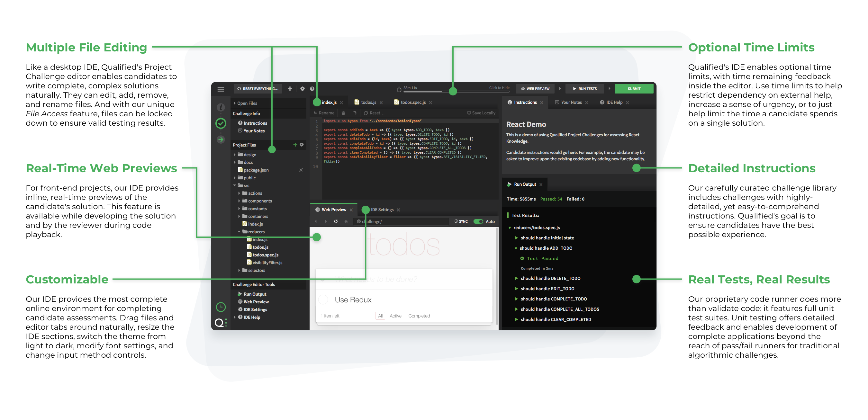868x420 pixels.
Task: Check the Use Redux todo circle
Action: (x=323, y=300)
